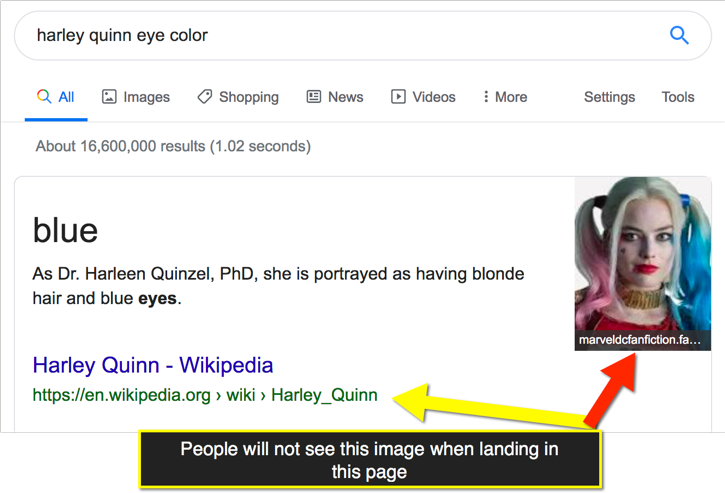Switch to the Videos tab
This screenshot has height=493, width=725.
coord(423,97)
